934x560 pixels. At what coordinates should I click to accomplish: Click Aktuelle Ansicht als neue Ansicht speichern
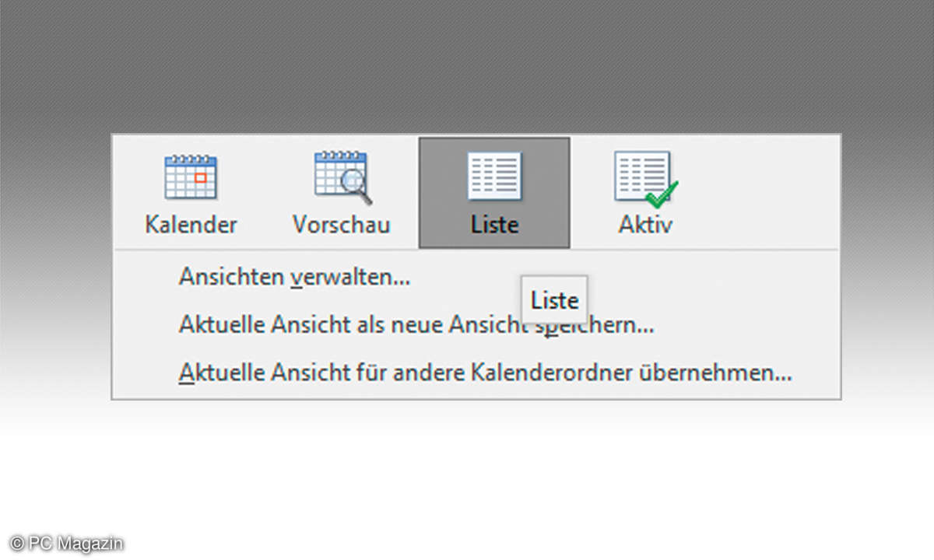[x=416, y=326]
